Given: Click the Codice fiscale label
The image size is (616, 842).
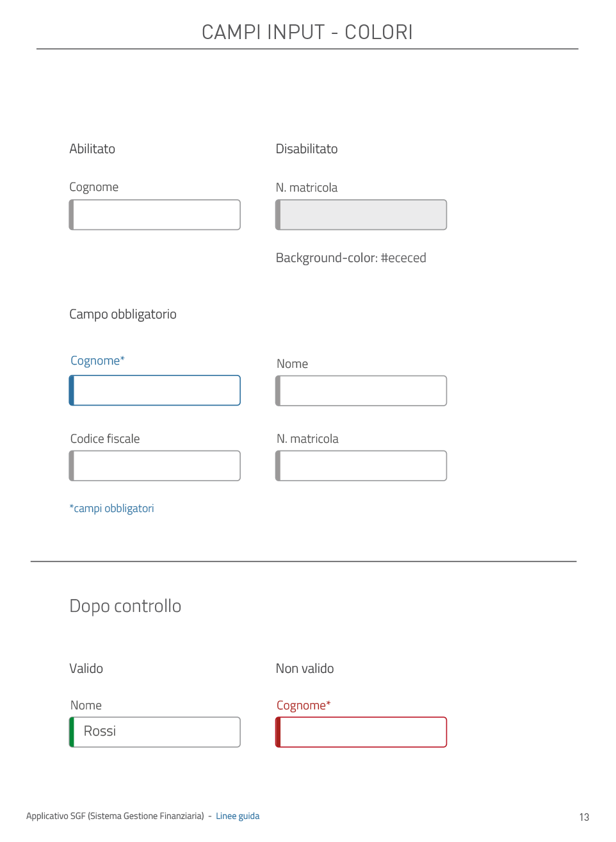Looking at the screenshot, I should (x=105, y=439).
